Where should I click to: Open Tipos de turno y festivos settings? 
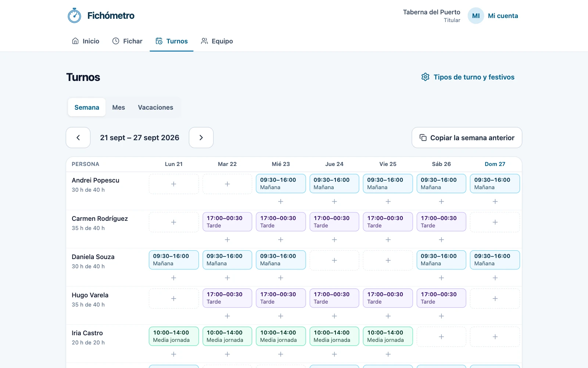tap(468, 77)
